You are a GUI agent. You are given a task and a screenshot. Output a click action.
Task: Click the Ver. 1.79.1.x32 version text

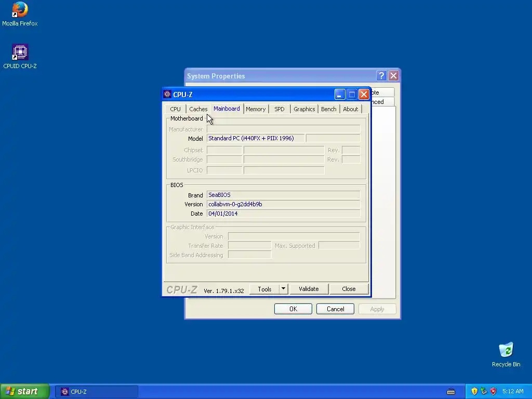pos(223,291)
